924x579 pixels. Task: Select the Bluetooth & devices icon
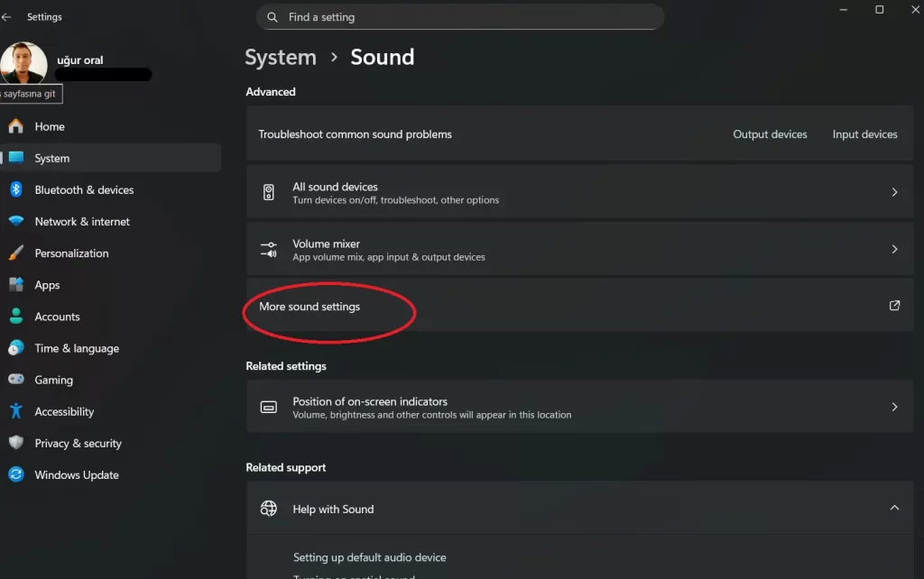coord(17,189)
